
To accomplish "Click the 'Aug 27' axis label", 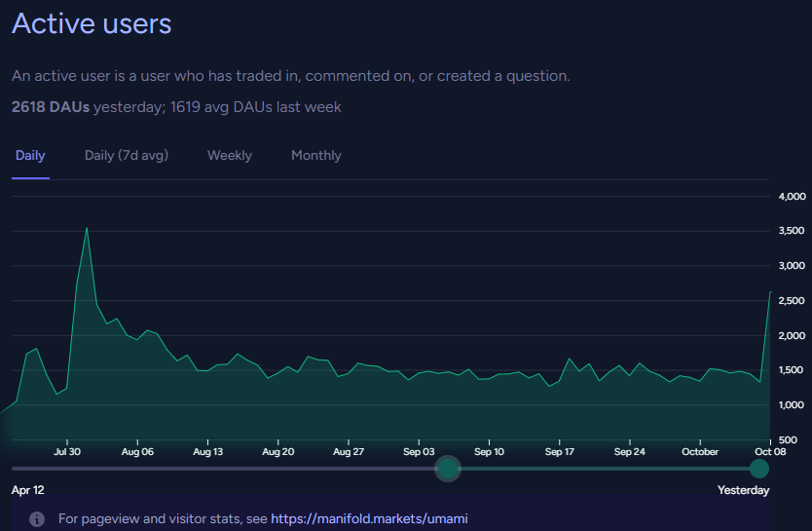I will (349, 452).
